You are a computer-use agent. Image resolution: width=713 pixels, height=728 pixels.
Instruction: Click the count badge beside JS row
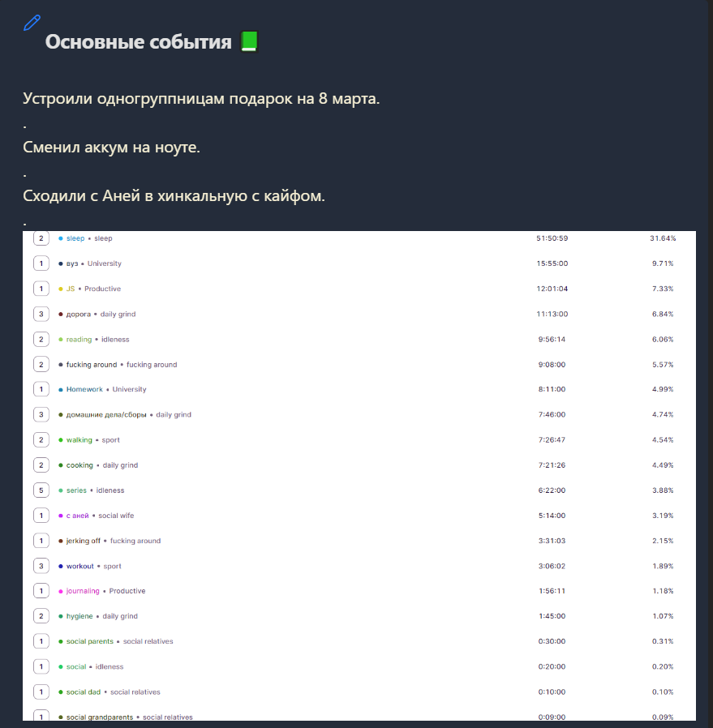pyautogui.click(x=41, y=289)
